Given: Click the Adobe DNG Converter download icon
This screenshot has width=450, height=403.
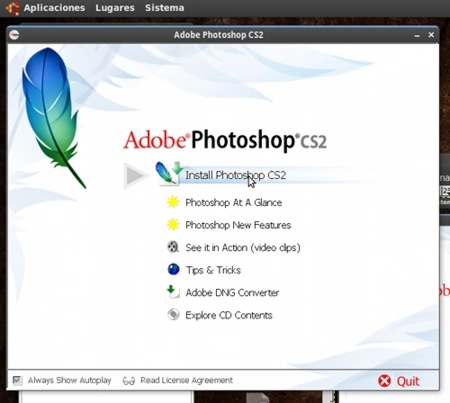Looking at the screenshot, I should click(173, 292).
